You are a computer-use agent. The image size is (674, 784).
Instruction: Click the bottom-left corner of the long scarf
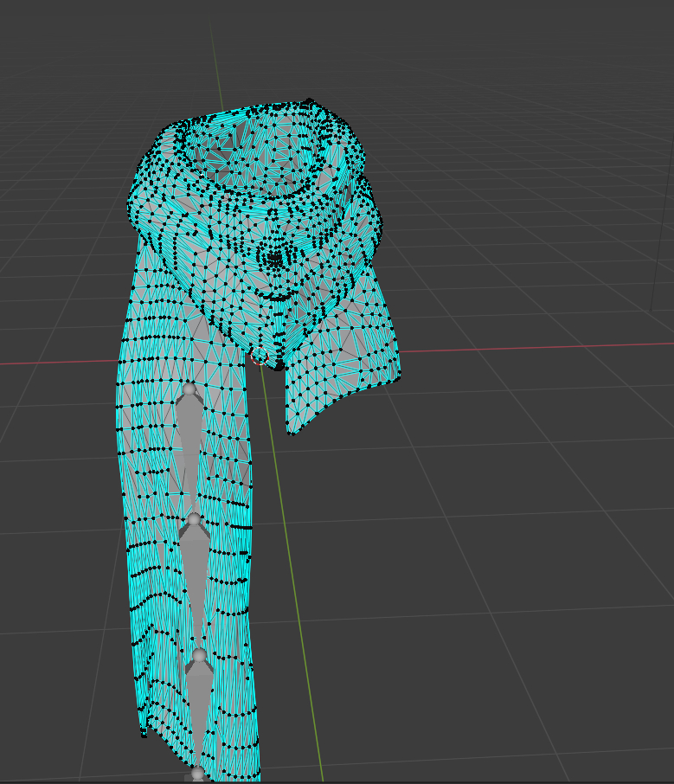tap(144, 734)
